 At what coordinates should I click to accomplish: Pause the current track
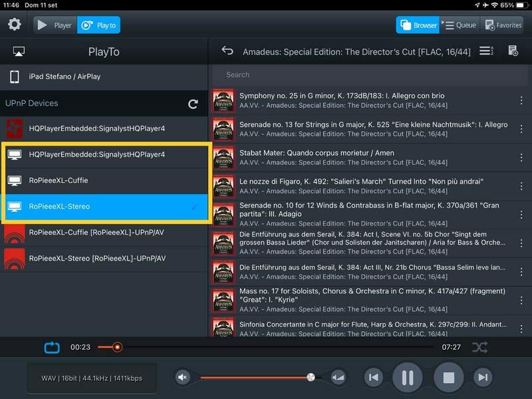coord(407,378)
